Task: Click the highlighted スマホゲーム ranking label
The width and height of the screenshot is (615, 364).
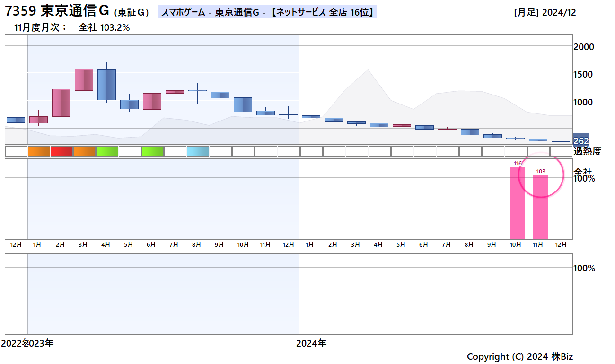Action: tap(267, 12)
